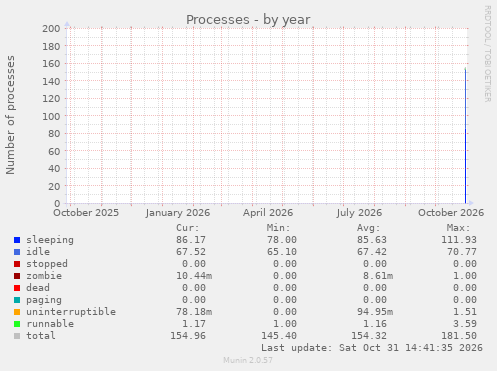The image size is (497, 371).
Task: Click total minimum value 145.40
Action: tap(279, 336)
